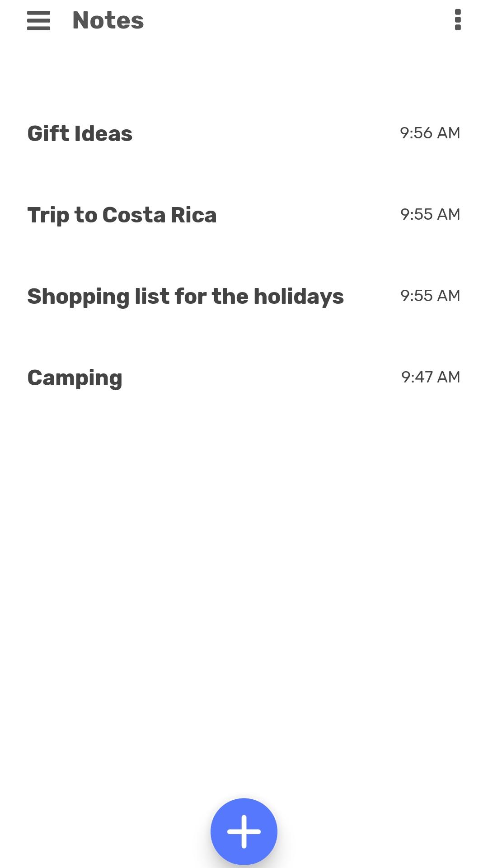The height and width of the screenshot is (868, 488).
Task: Click the white plus sign to create note
Action: point(244,831)
